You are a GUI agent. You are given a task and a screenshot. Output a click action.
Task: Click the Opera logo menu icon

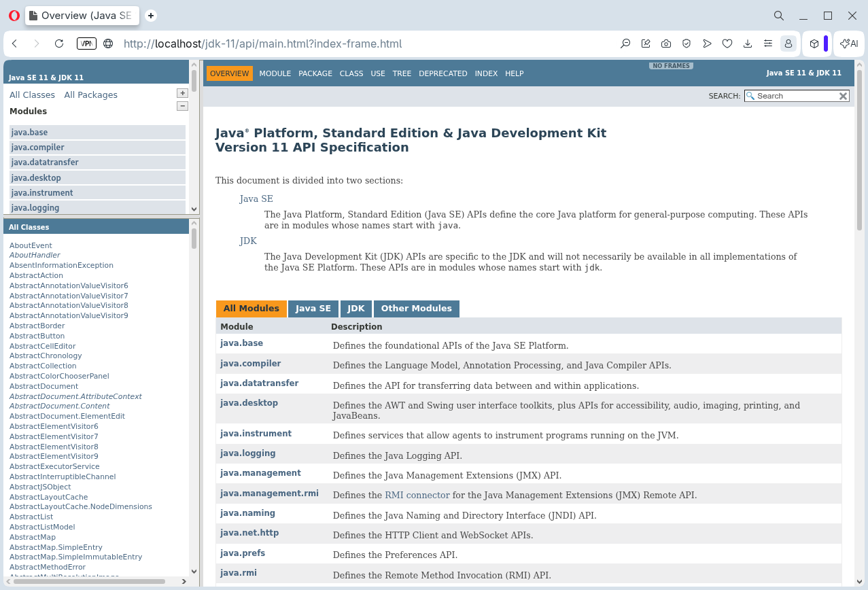pyautogui.click(x=14, y=15)
